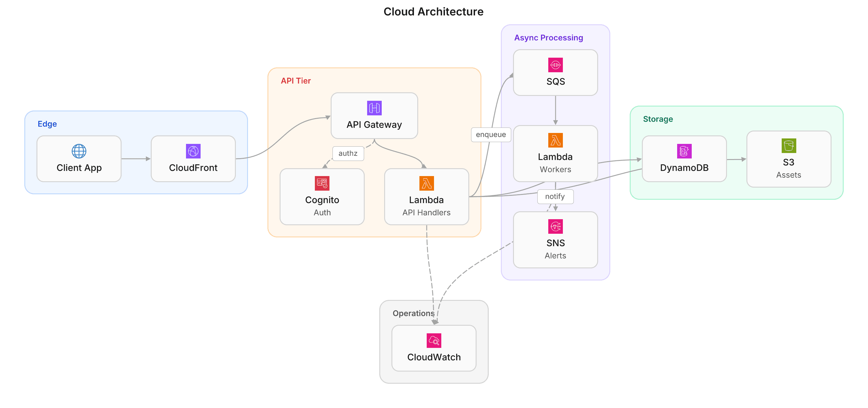The height and width of the screenshot is (408, 868).
Task: Click the Edge group title
Action: (47, 124)
